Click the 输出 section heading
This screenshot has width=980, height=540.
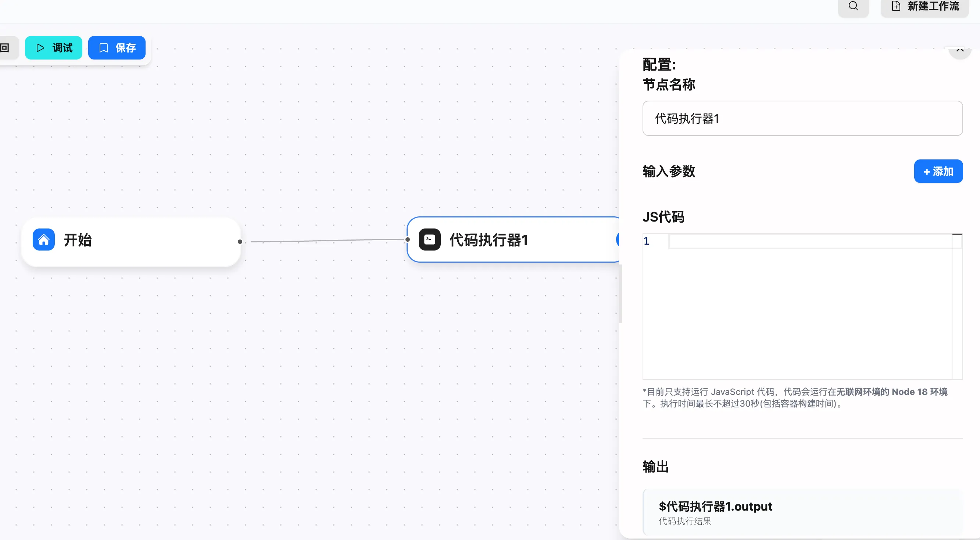click(x=655, y=467)
